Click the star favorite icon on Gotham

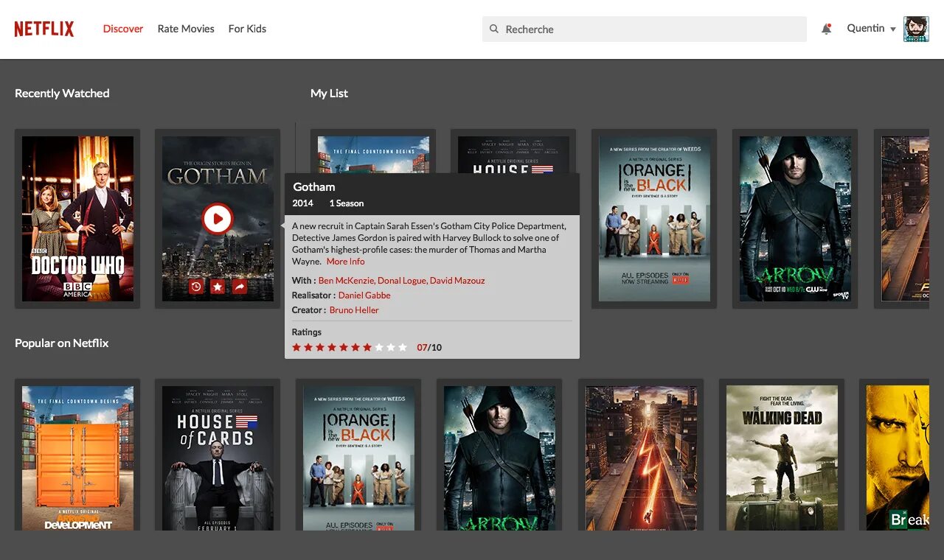point(218,287)
